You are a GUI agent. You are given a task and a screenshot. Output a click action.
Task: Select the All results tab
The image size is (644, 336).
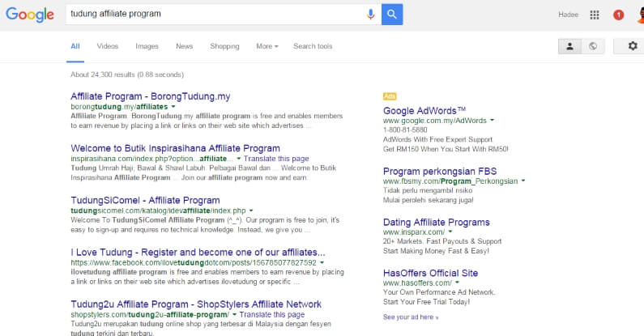click(x=75, y=46)
